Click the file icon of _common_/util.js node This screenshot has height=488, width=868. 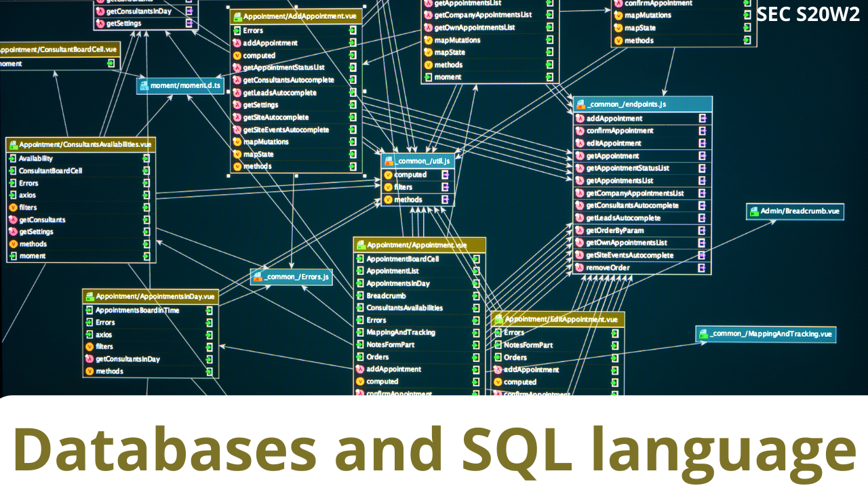tap(389, 161)
